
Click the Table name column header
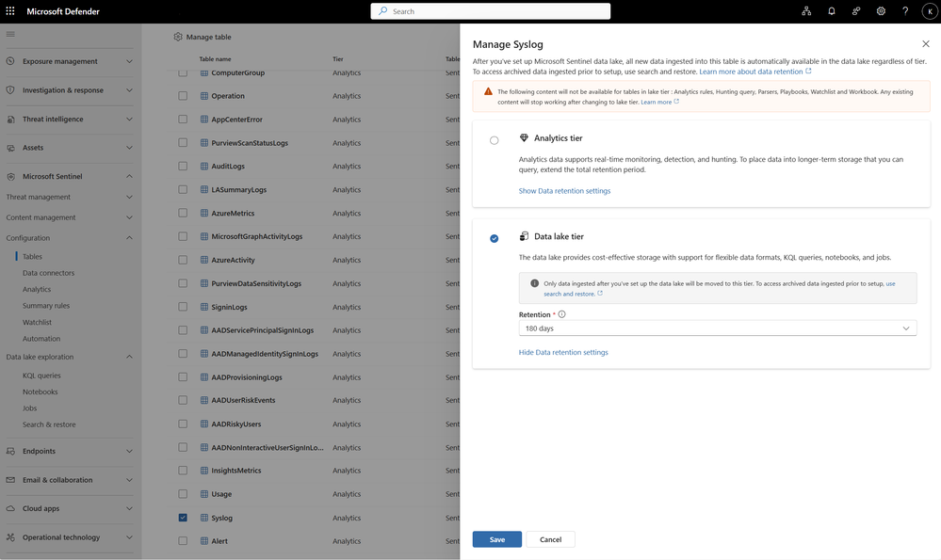click(215, 58)
